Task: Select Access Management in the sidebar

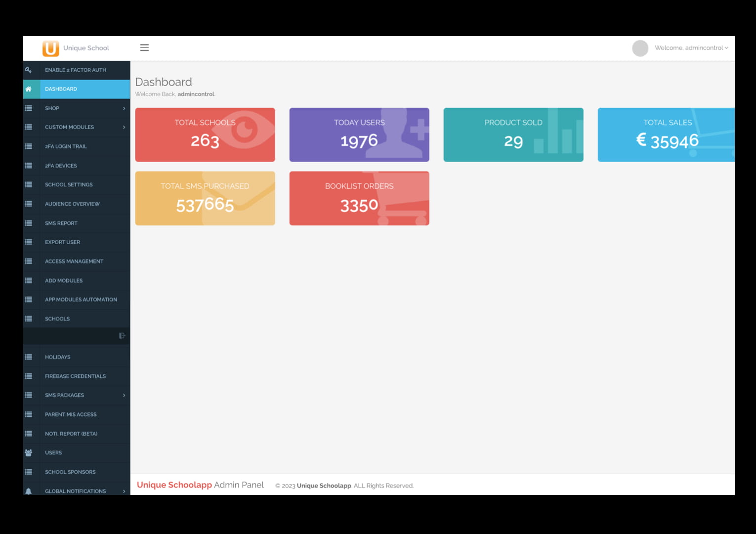Action: [74, 262]
